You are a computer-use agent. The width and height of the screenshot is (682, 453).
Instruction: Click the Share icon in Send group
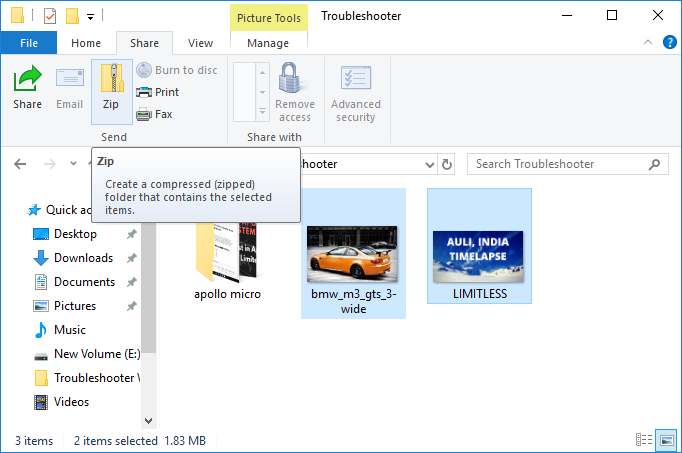[27, 87]
